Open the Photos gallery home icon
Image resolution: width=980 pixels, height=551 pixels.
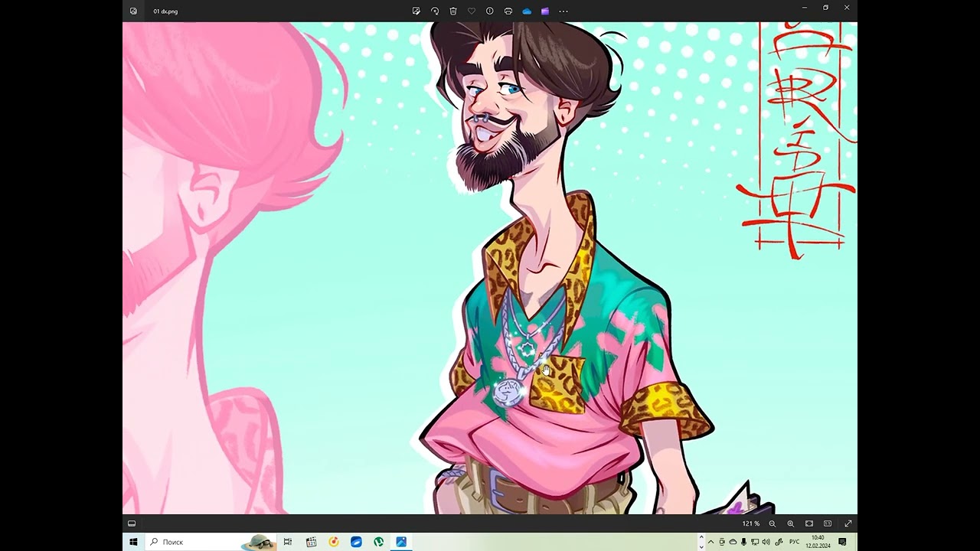click(133, 11)
